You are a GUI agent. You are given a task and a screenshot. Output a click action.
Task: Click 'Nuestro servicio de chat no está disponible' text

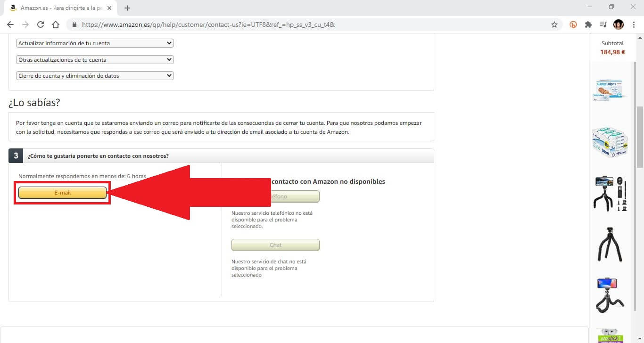pyautogui.click(x=269, y=268)
